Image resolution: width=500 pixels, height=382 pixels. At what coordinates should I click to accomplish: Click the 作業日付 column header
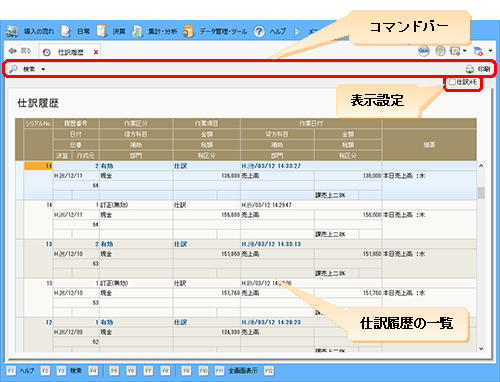pyautogui.click(x=311, y=123)
